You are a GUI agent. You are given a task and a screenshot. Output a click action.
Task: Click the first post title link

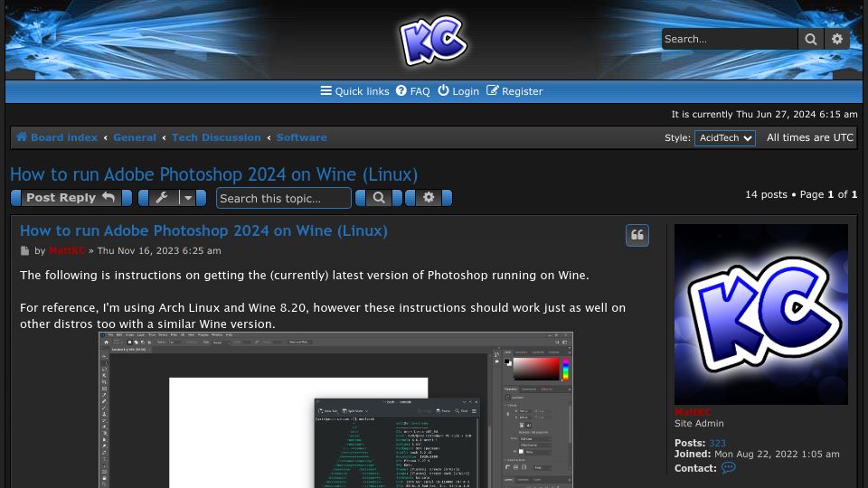click(203, 230)
